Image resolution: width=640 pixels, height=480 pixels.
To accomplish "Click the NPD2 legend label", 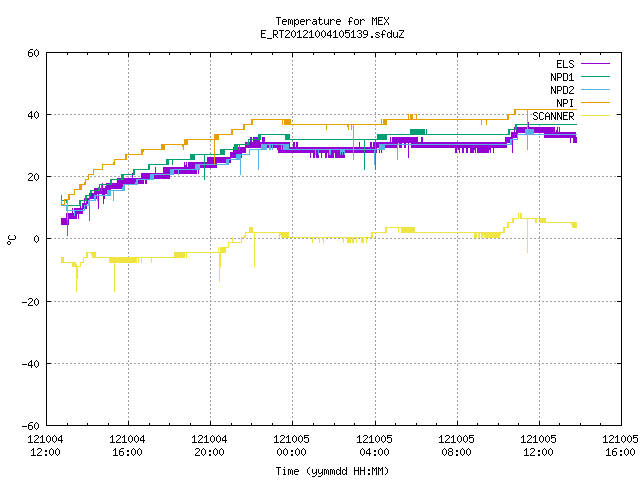I will (x=562, y=90).
